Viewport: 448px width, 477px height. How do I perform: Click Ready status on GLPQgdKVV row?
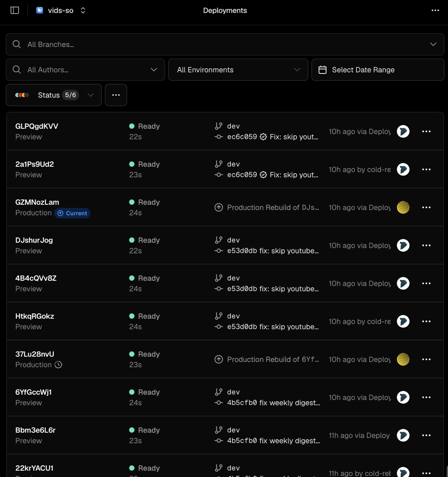pyautogui.click(x=144, y=126)
